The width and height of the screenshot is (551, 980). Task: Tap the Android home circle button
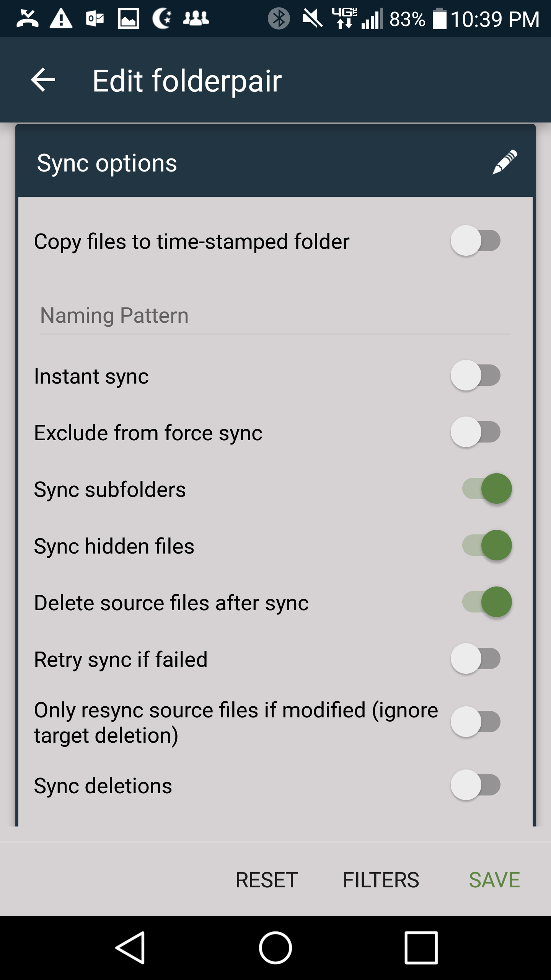275,948
